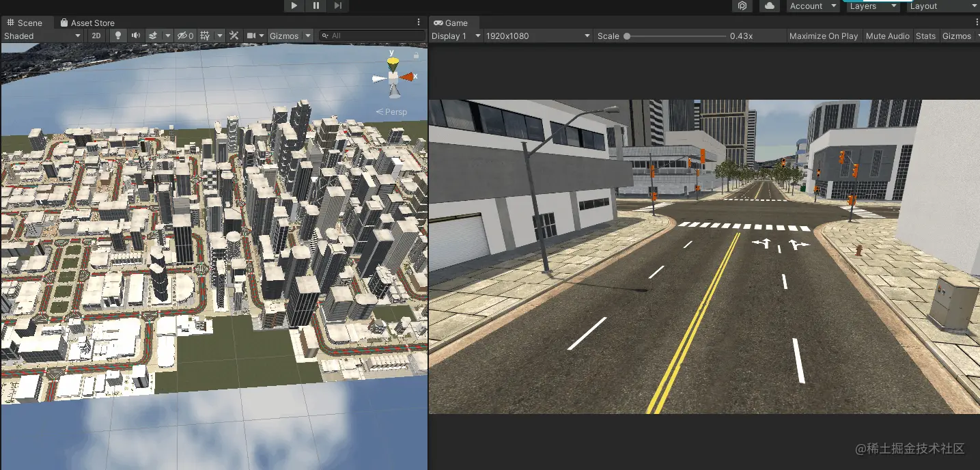Click the red X axis on orientation gizmo
The height and width of the screenshot is (470, 980).
point(408,77)
